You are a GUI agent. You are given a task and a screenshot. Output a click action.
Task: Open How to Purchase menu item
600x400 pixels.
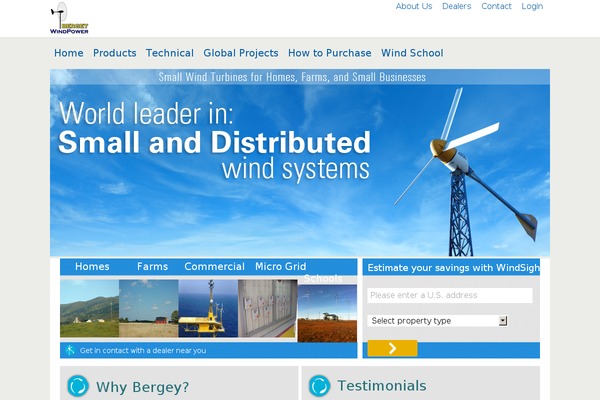tap(329, 53)
